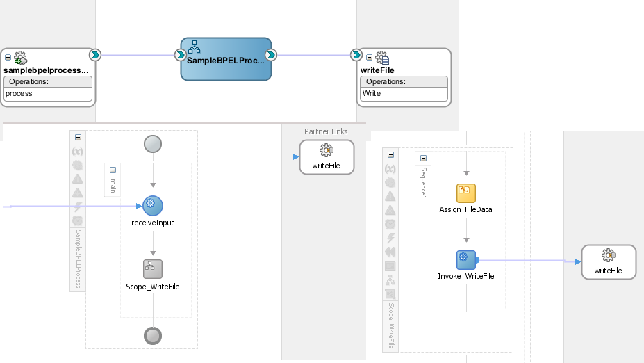Select the SampleBPELProc... component label

coord(226,60)
